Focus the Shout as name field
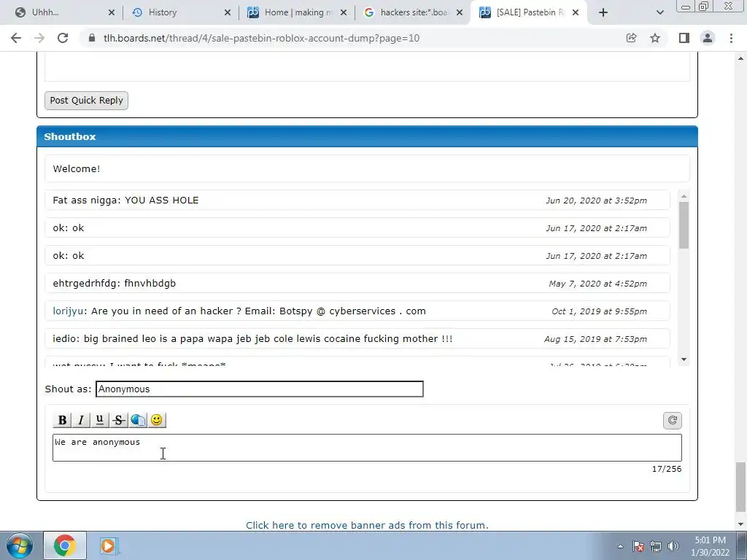This screenshot has width=747, height=560. tap(260, 389)
